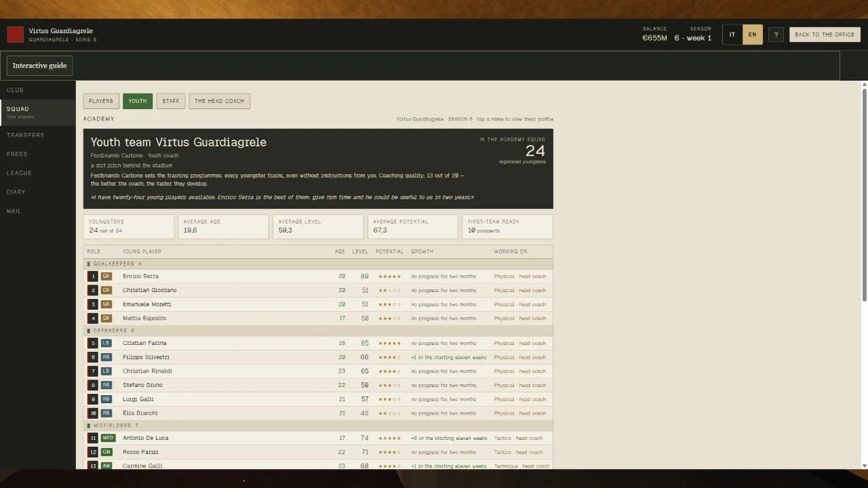
Task: Open Press in the sidebar
Action: pos(38,154)
